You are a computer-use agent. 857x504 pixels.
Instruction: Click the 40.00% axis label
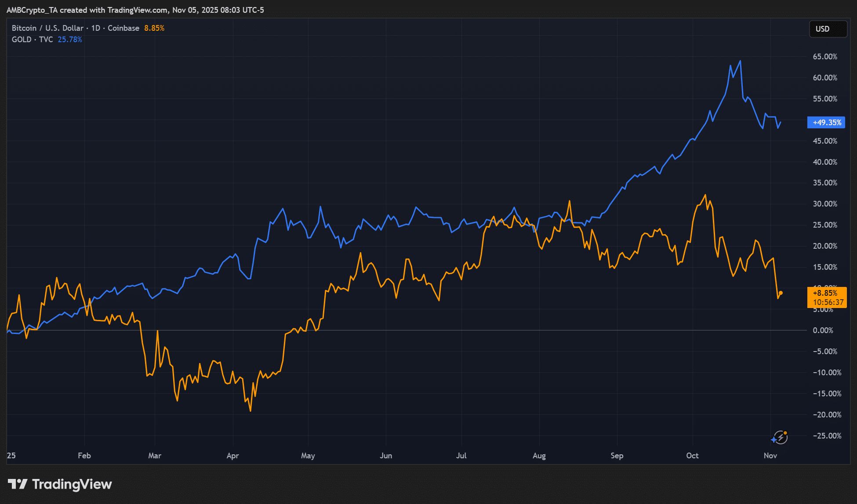[825, 162]
